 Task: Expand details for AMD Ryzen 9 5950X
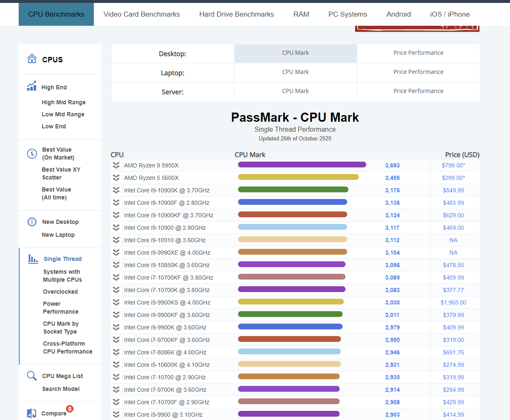coord(116,165)
